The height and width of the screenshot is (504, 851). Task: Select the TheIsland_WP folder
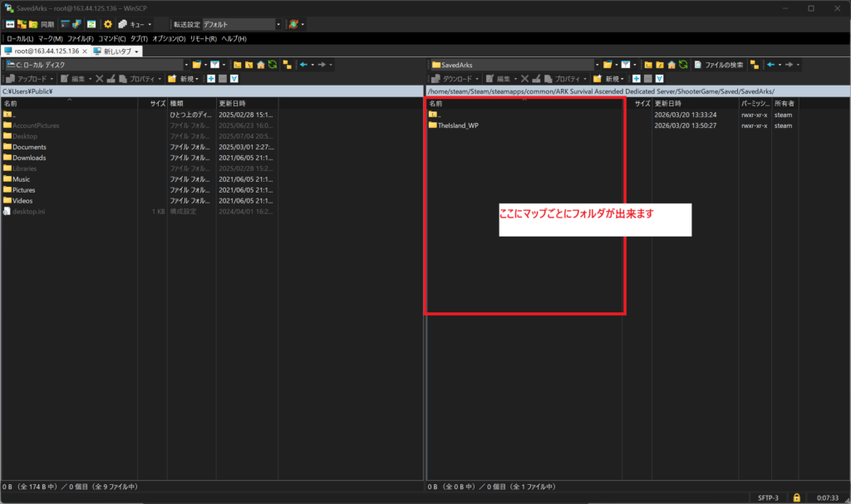click(458, 125)
